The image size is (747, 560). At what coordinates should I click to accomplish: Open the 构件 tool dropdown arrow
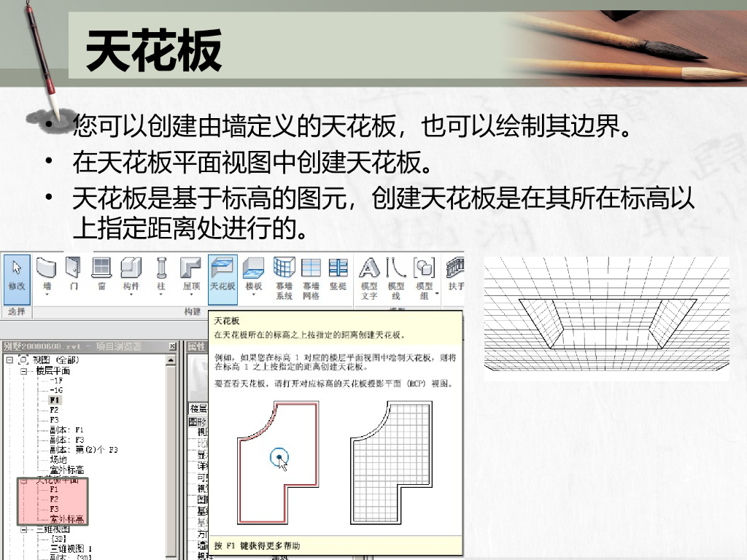(131, 295)
